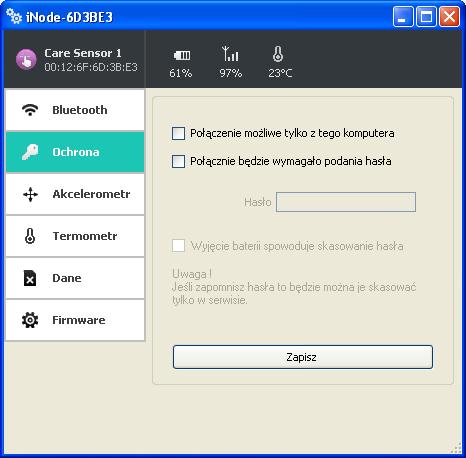
Task: Click the window resize grip corner
Action: 456,448
